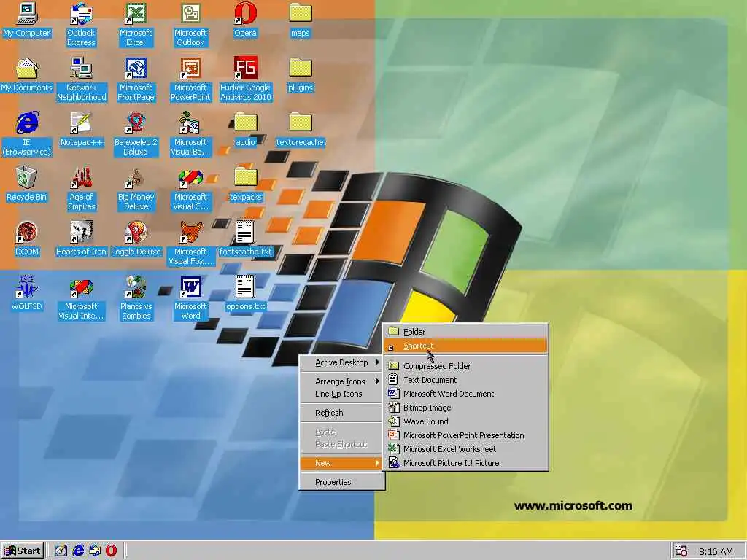Click the WOLF3D desktop icon

click(x=26, y=293)
